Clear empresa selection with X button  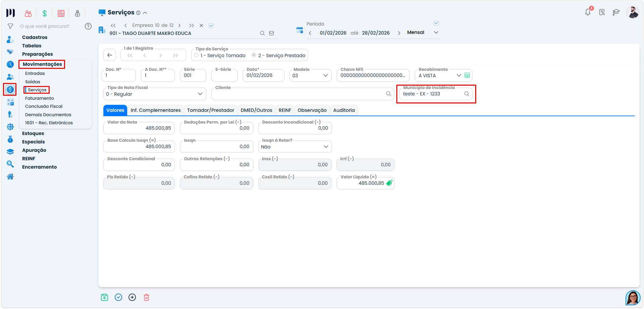(x=201, y=26)
